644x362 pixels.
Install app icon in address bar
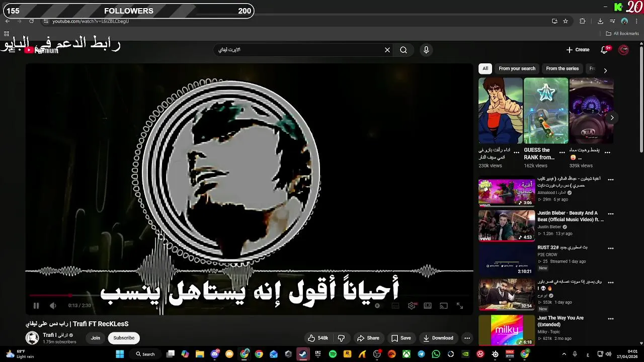(x=554, y=21)
